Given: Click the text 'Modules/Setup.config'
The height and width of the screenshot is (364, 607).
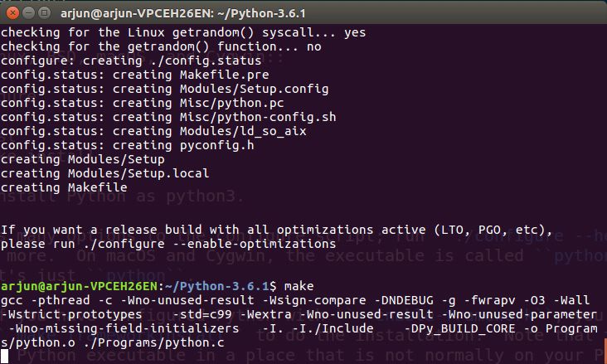Looking at the screenshot, I should tap(254, 89).
